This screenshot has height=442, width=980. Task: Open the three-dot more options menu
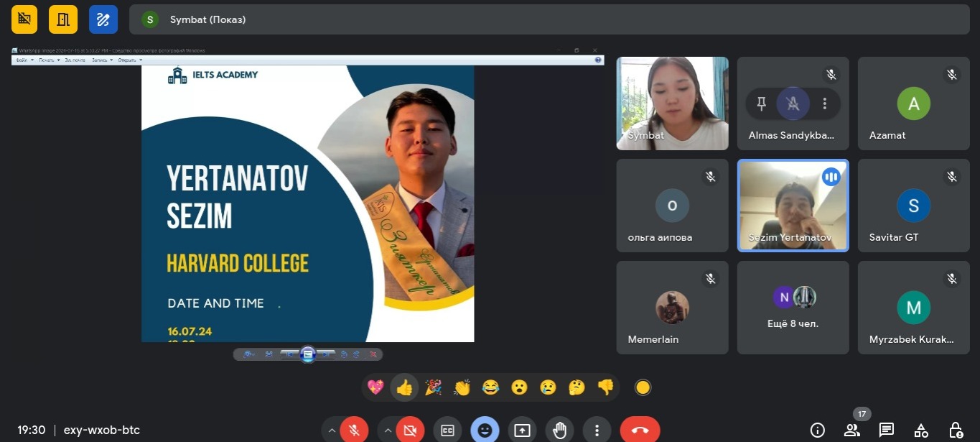[x=597, y=431]
